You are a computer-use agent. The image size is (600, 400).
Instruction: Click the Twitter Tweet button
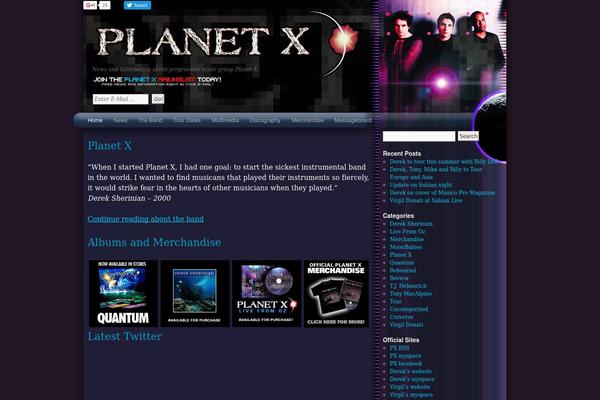point(137,5)
